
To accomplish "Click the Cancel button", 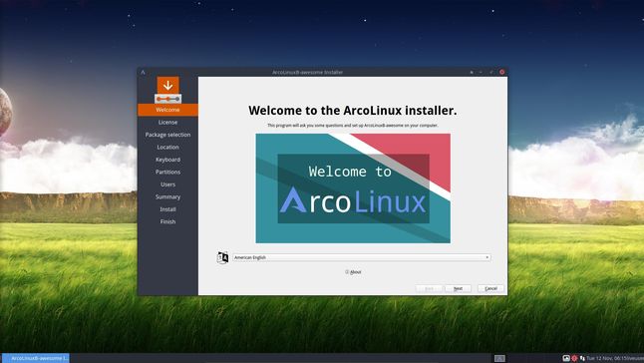I will [490, 288].
